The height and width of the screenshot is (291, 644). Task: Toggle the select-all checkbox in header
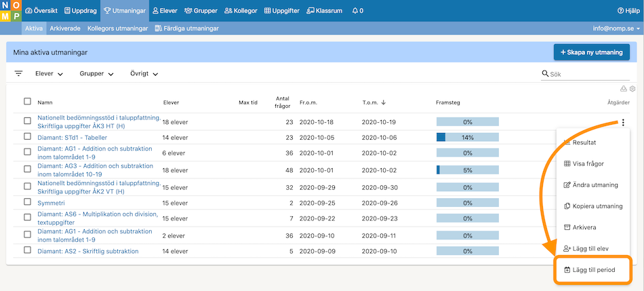coord(27,101)
